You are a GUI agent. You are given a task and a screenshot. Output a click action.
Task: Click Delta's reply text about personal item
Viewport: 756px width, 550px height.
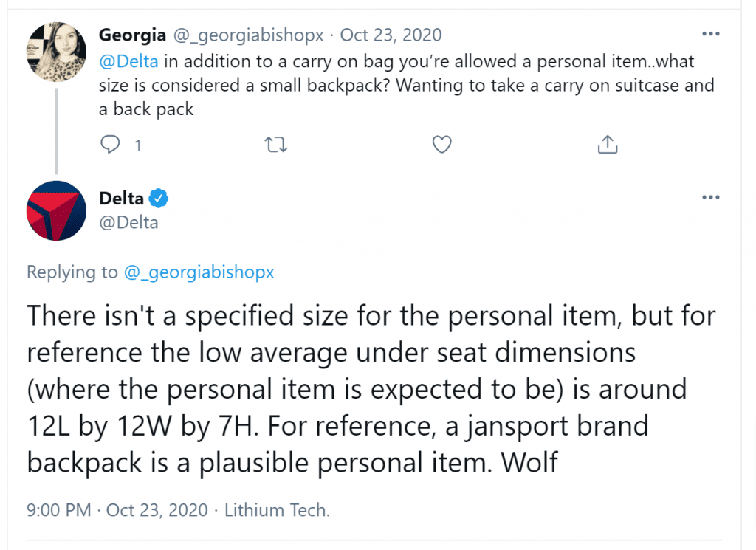(371, 390)
